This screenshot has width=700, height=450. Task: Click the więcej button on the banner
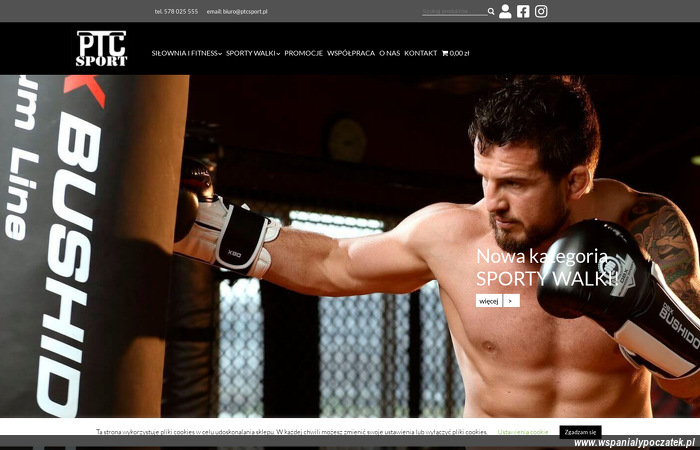pos(489,301)
